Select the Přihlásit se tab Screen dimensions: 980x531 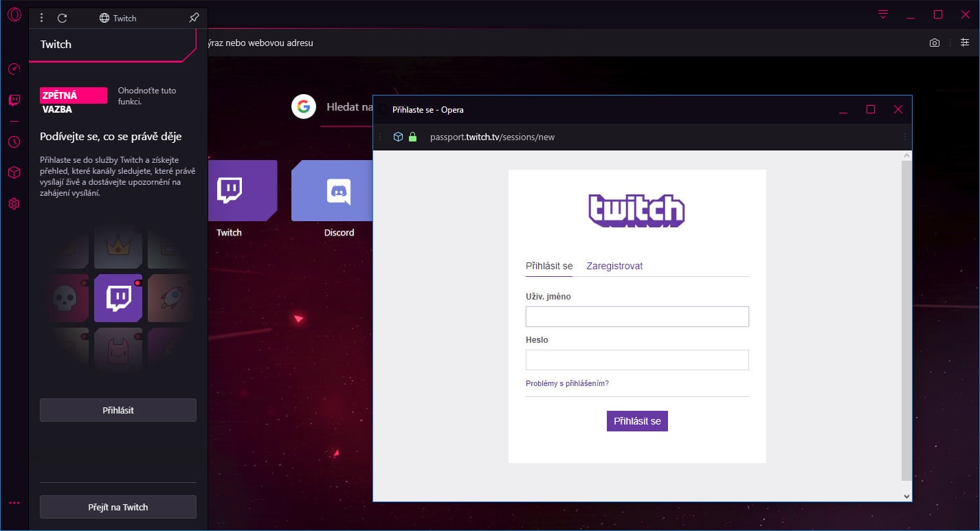tap(548, 266)
